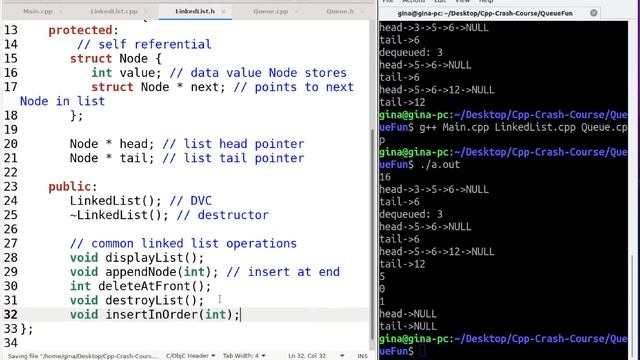Click 'tail->NULL' output in terminal
Image resolution: width=640 pixels, height=360 pixels.
408,326
